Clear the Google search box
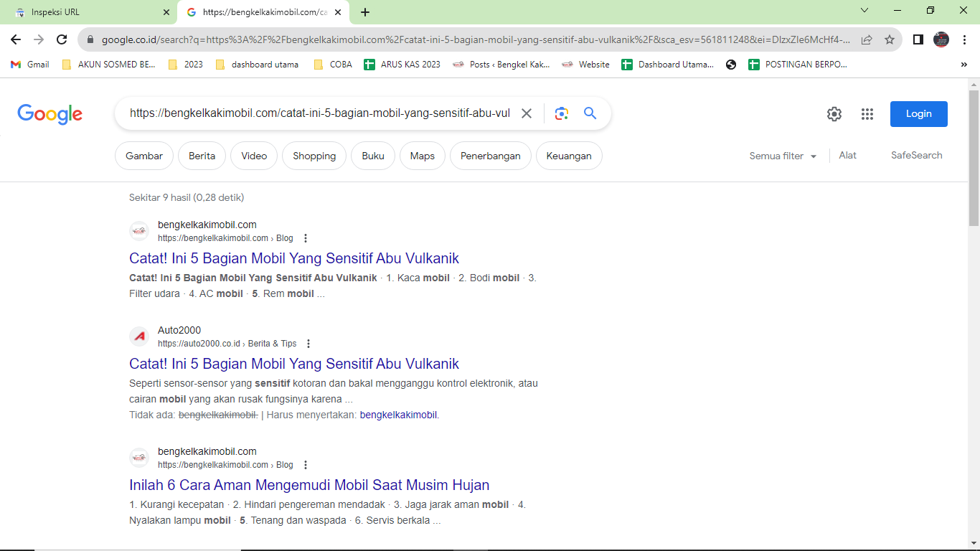 coord(527,113)
